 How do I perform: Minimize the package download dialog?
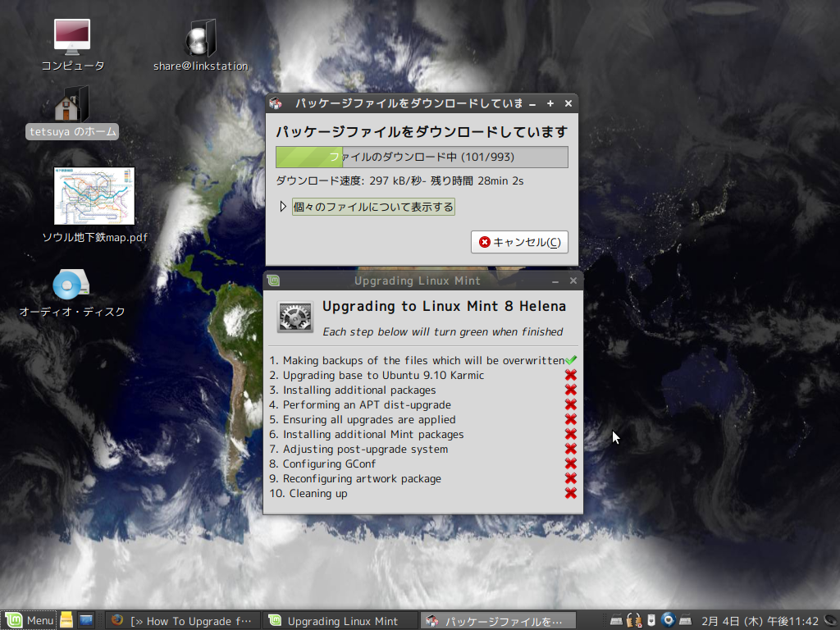532,104
